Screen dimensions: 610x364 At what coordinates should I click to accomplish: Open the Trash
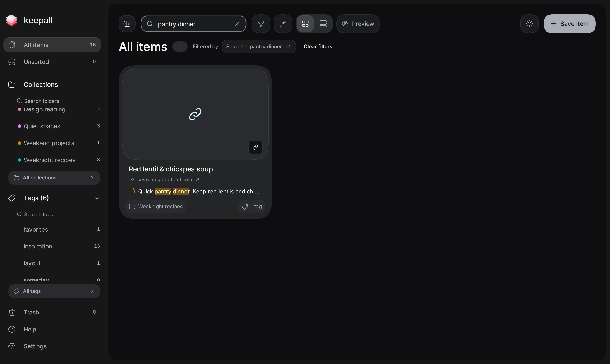pos(52,312)
